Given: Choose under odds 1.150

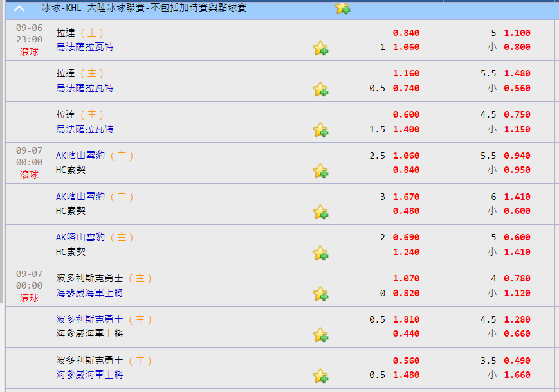Looking at the screenshot, I should click(x=517, y=129).
